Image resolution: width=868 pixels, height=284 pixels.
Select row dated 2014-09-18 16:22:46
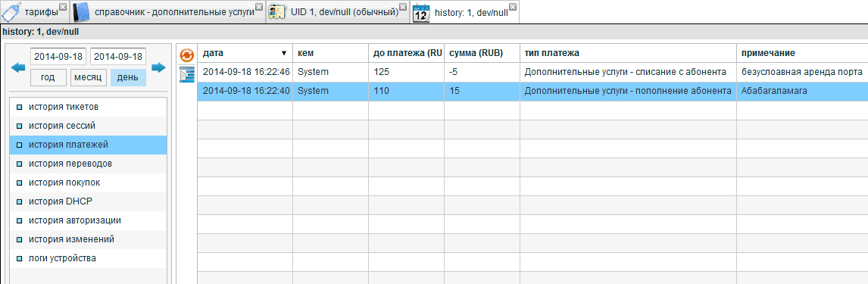coord(532,72)
